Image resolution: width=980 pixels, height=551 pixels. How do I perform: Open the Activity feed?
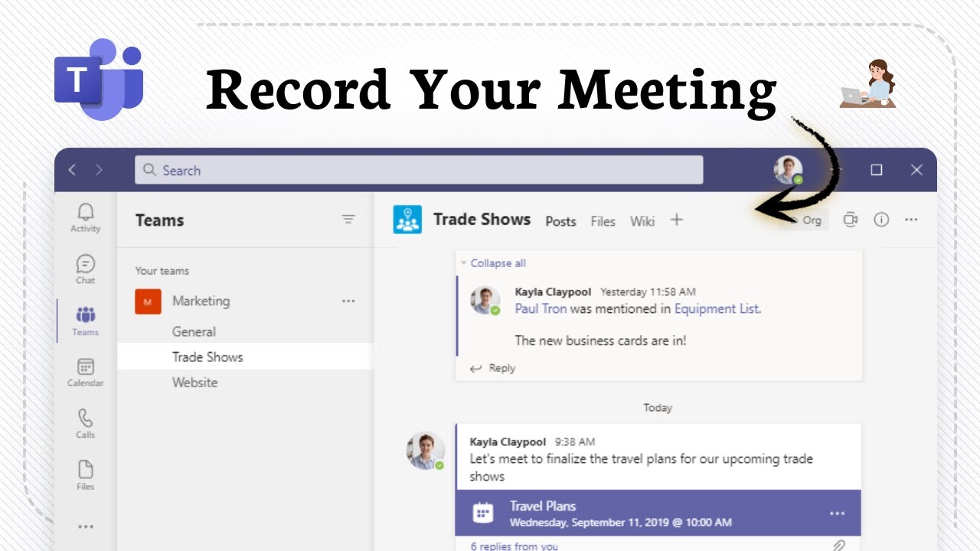pos(86,217)
